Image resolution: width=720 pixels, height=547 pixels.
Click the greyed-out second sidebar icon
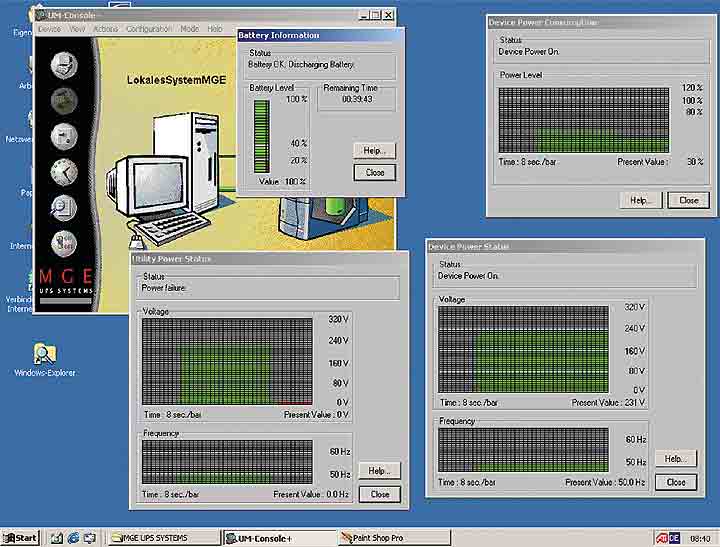63,100
